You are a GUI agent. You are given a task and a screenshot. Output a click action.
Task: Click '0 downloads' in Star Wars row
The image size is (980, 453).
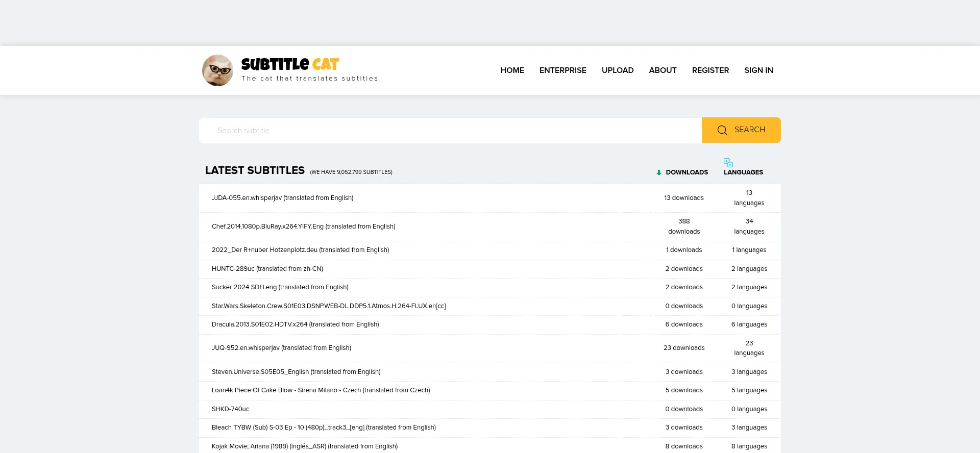pos(684,306)
